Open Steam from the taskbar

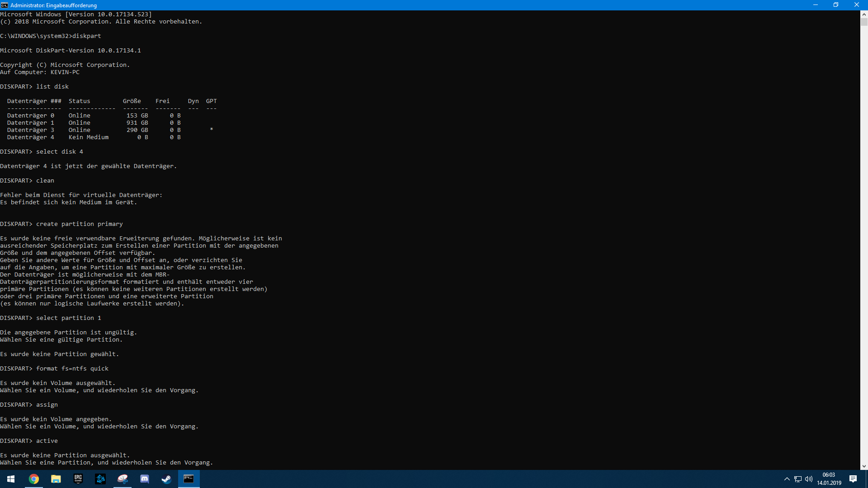point(166,479)
